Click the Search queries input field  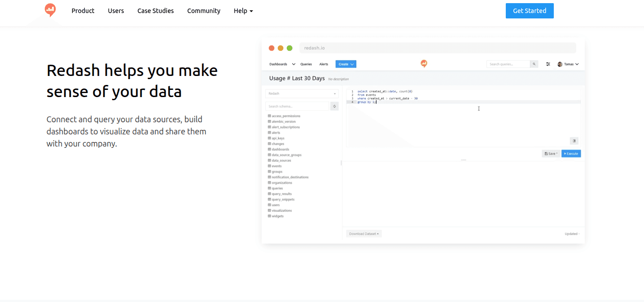pos(508,64)
